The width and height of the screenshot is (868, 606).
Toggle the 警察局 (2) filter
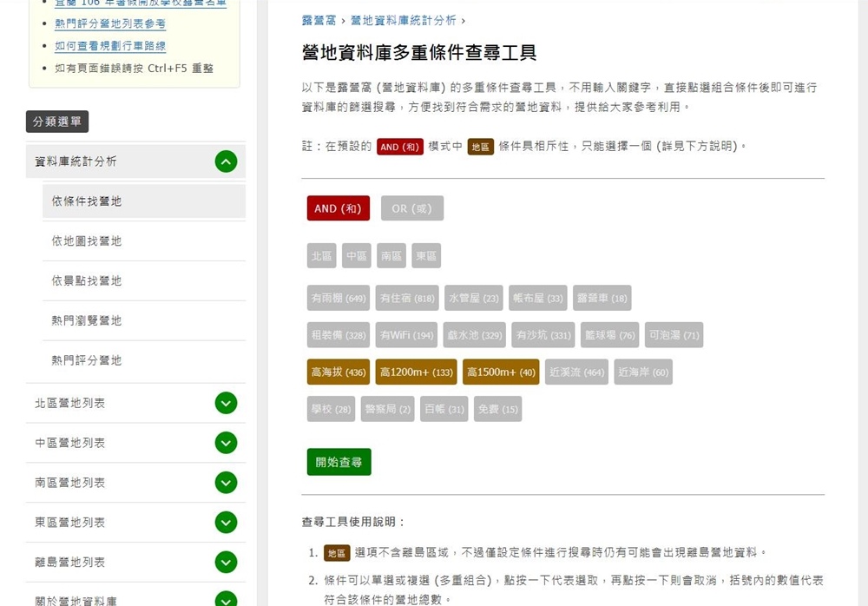pyautogui.click(x=387, y=409)
